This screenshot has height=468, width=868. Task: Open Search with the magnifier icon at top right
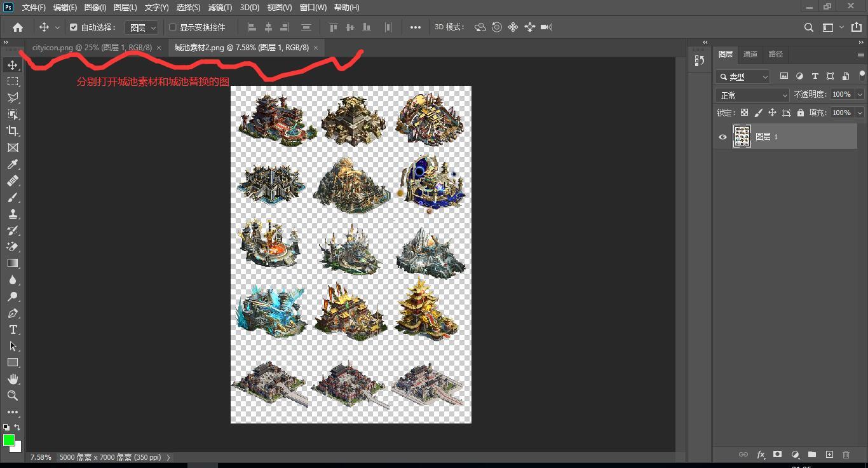(x=808, y=27)
